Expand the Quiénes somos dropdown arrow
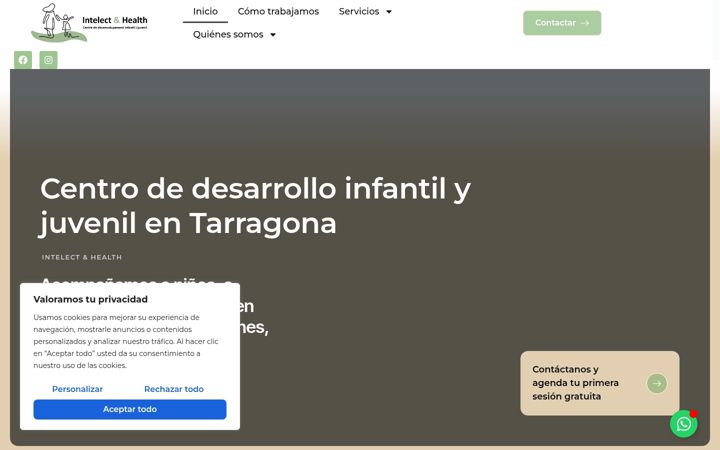The image size is (720, 450). [x=273, y=34]
